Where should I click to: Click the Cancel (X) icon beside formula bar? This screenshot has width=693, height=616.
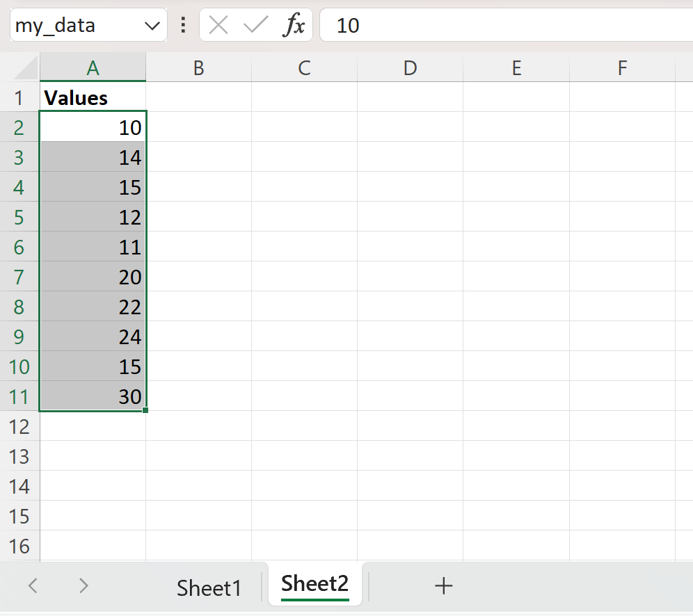point(218,25)
